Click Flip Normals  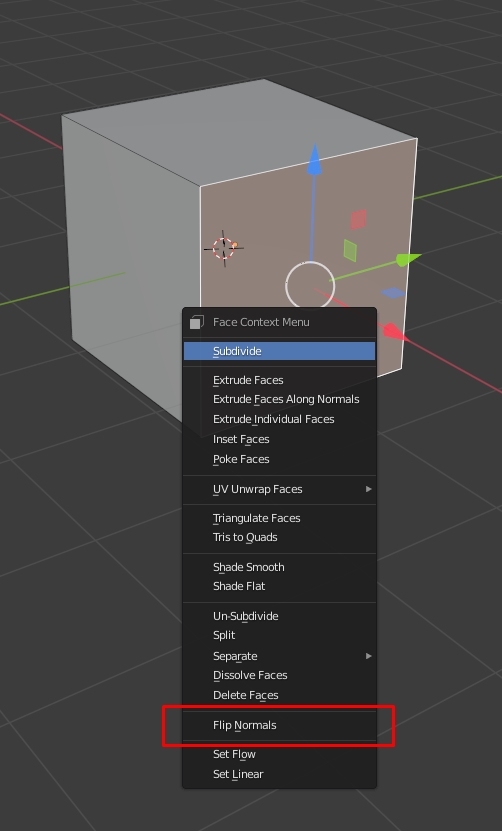pyautogui.click(x=279, y=725)
